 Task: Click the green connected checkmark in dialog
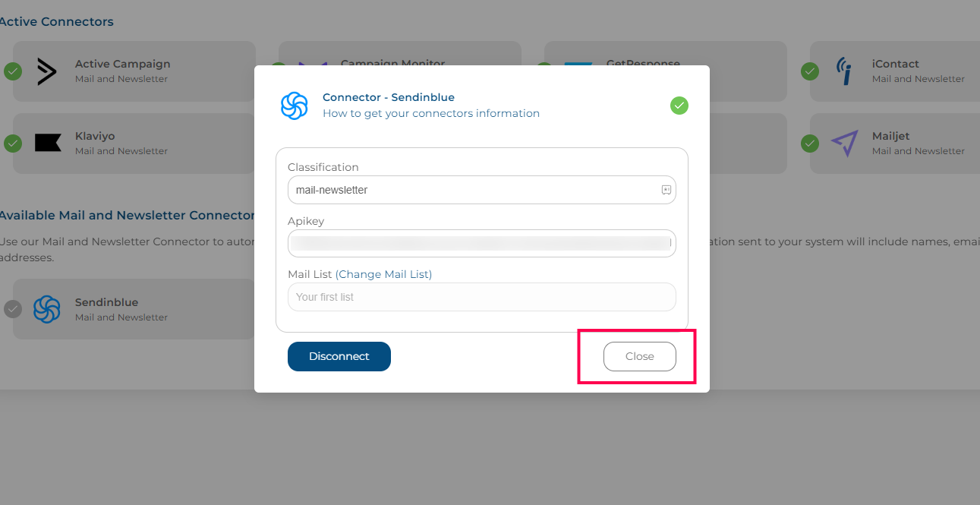[679, 106]
